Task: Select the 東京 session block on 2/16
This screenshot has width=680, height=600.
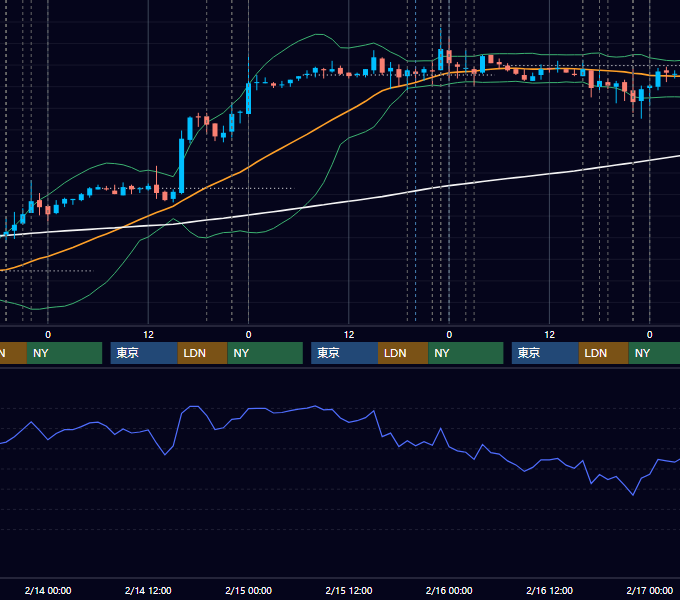Action: click(545, 353)
